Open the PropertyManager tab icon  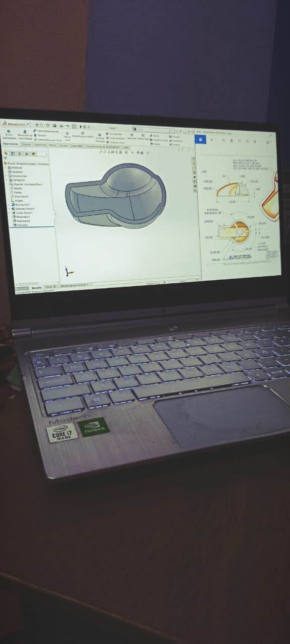(x=13, y=153)
